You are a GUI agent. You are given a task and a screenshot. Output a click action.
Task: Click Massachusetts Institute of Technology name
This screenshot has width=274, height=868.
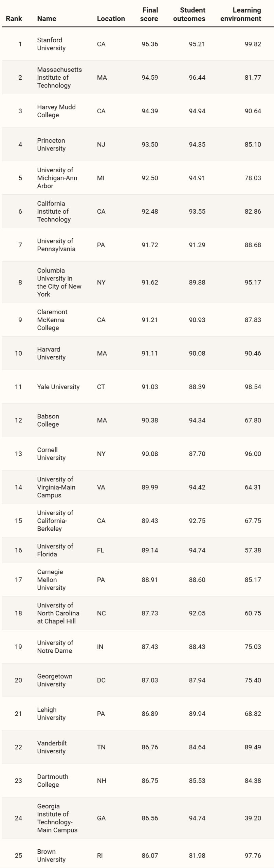pos(59,78)
